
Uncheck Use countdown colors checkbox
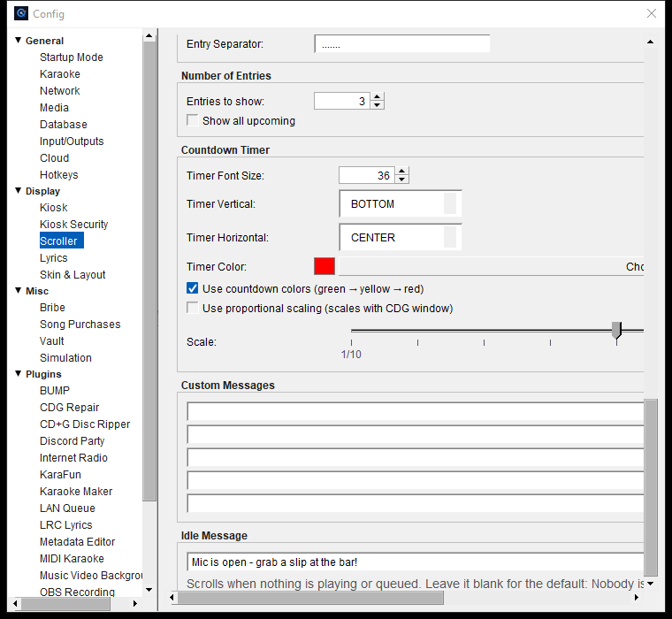tap(193, 288)
